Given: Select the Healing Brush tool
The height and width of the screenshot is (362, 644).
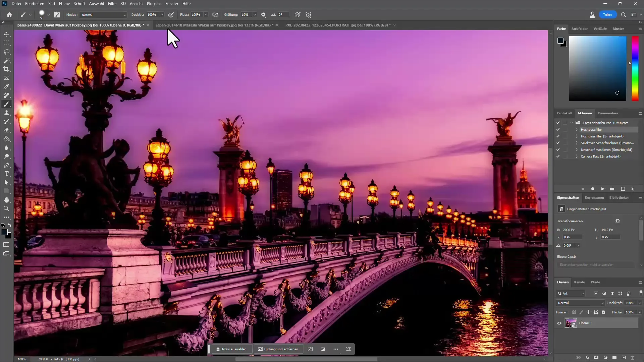Looking at the screenshot, I should [6, 96].
